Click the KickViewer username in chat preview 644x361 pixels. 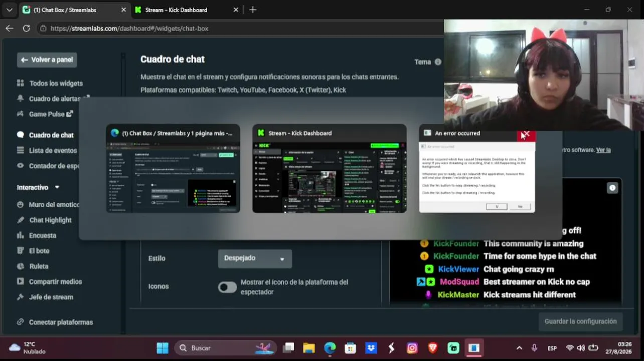(459, 269)
